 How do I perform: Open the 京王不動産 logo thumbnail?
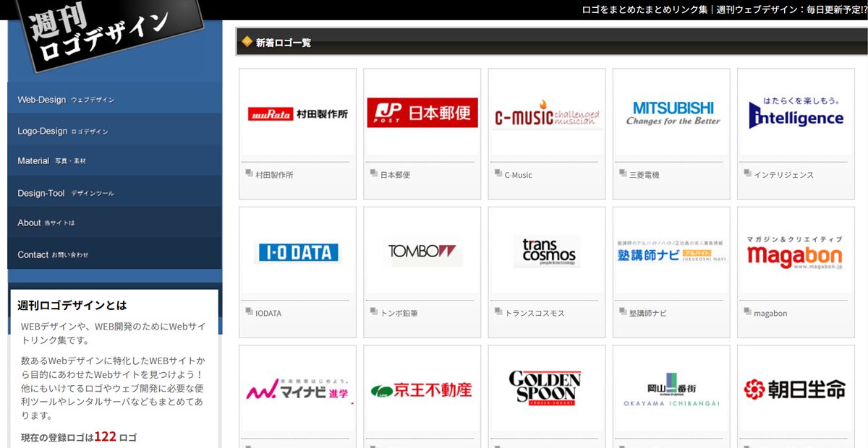(x=422, y=390)
